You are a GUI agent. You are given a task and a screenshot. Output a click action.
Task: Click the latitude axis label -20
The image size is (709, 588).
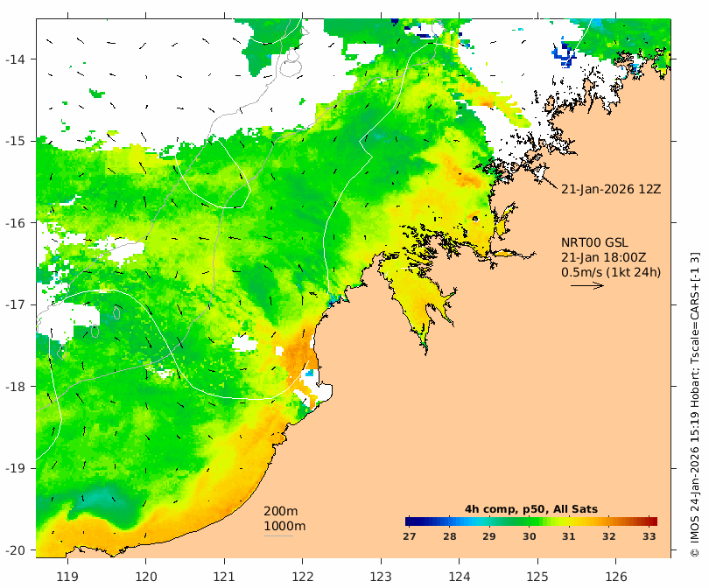pyautogui.click(x=15, y=550)
